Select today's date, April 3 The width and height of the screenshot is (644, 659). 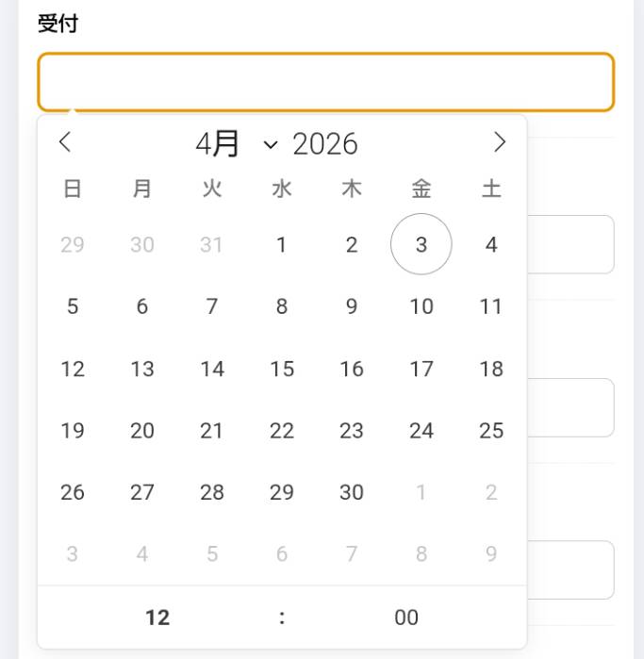[421, 244]
